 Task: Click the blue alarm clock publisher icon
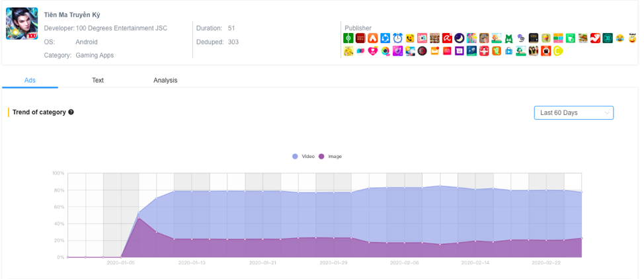[x=397, y=38]
